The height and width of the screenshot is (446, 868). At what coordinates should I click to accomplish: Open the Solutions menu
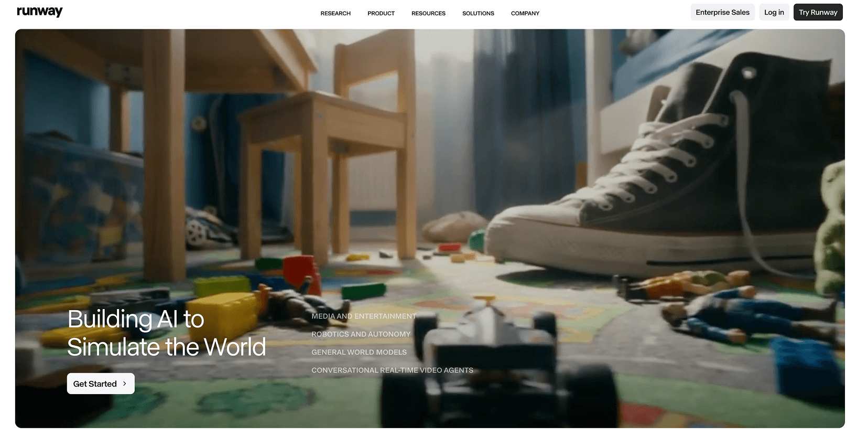click(478, 13)
